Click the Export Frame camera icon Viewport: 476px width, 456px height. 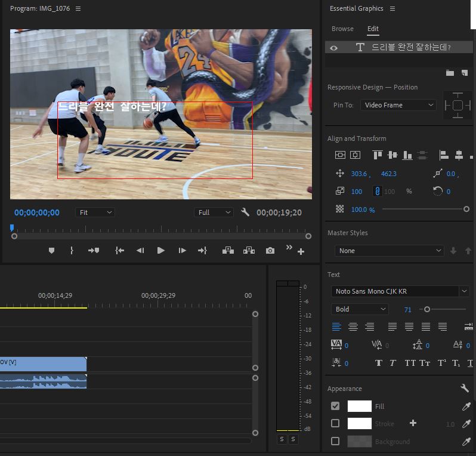coord(270,251)
